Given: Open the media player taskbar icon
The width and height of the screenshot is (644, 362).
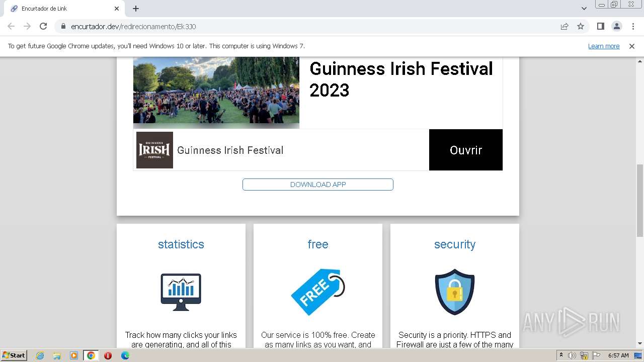Looking at the screenshot, I should (x=74, y=355).
